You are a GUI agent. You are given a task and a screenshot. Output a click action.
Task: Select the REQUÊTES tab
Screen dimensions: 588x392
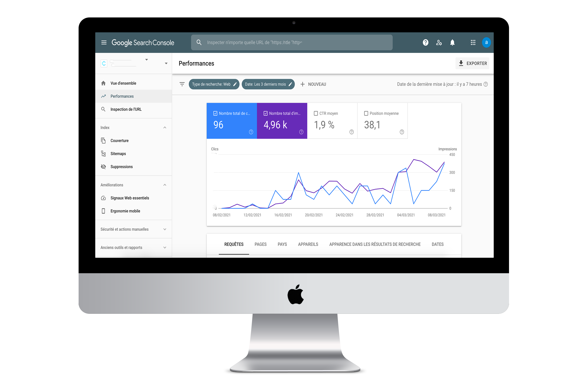234,244
